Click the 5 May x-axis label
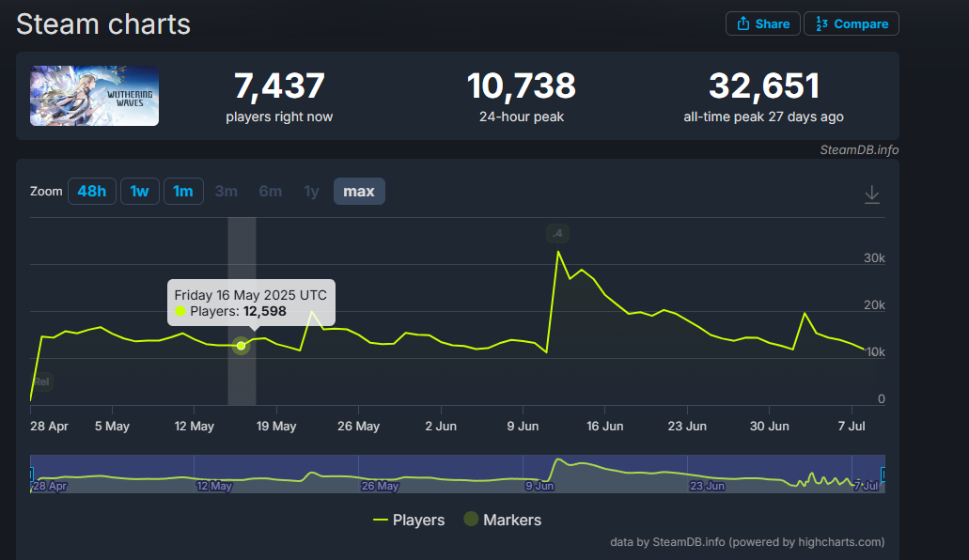The height and width of the screenshot is (560, 969). 112,426
